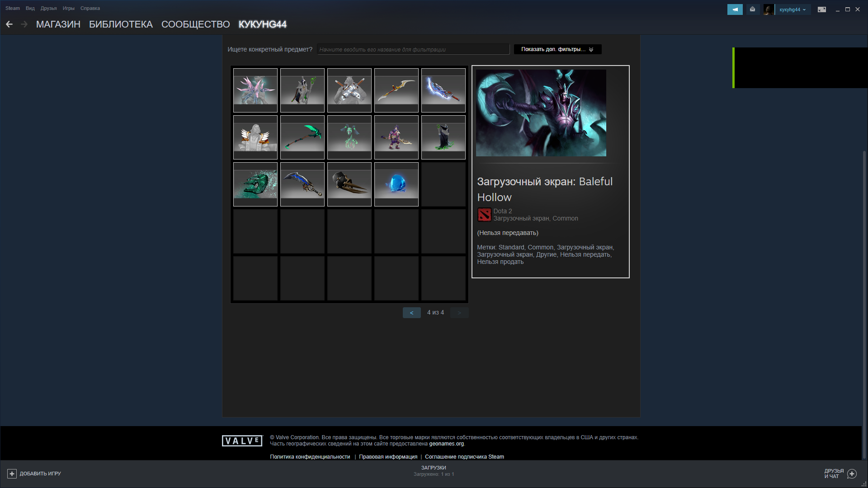Viewport: 868px width, 488px height.
Task: Click the next inventory page arrow
Action: (459, 313)
